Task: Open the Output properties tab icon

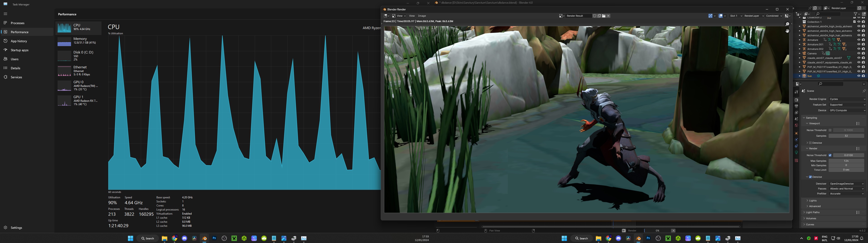Action: tap(796, 106)
